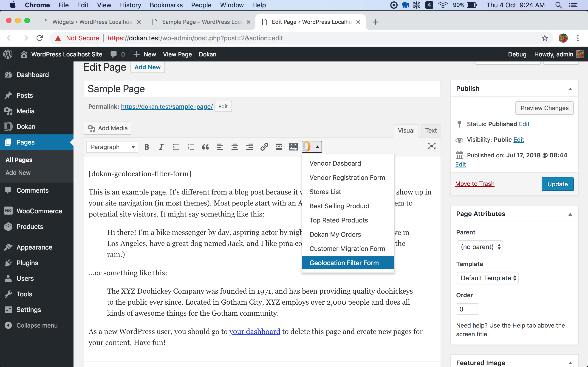
Task: Select Geolocation Filter Form from dropdown
Action: point(344,263)
